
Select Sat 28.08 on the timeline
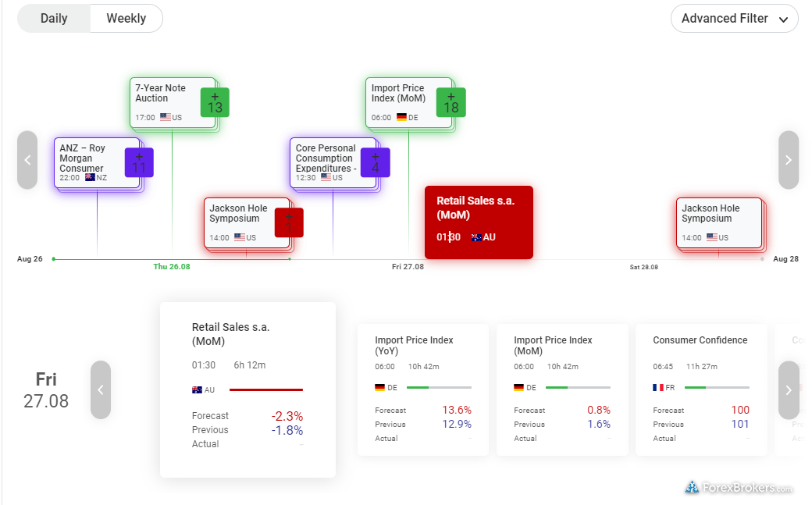point(643,267)
